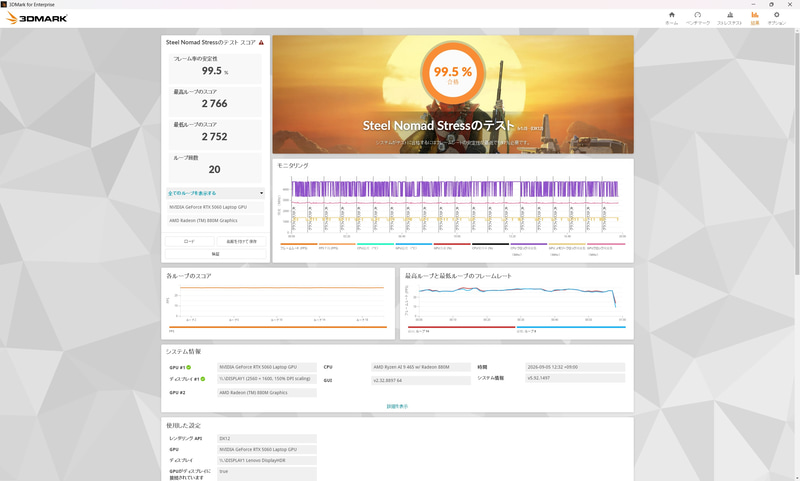This screenshot has width=800, height=481.
Task: Click the Steel Nomad Stress test hero image
Action: [453, 94]
